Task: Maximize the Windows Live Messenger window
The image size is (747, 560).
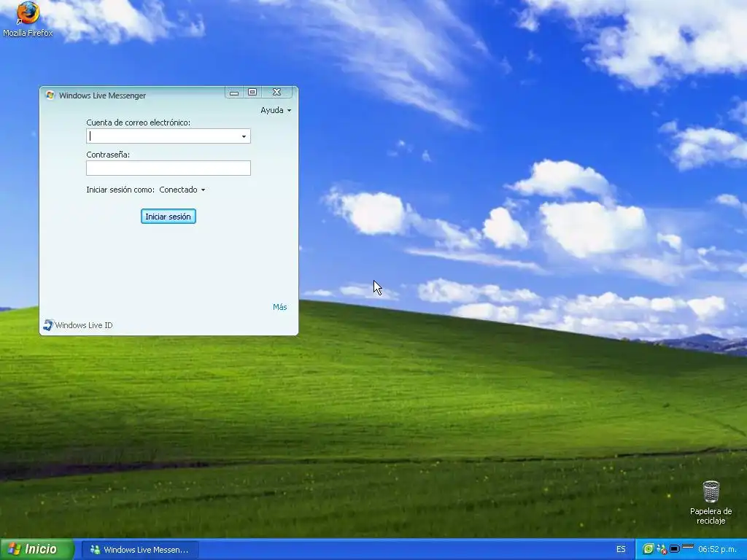Action: pyautogui.click(x=252, y=93)
